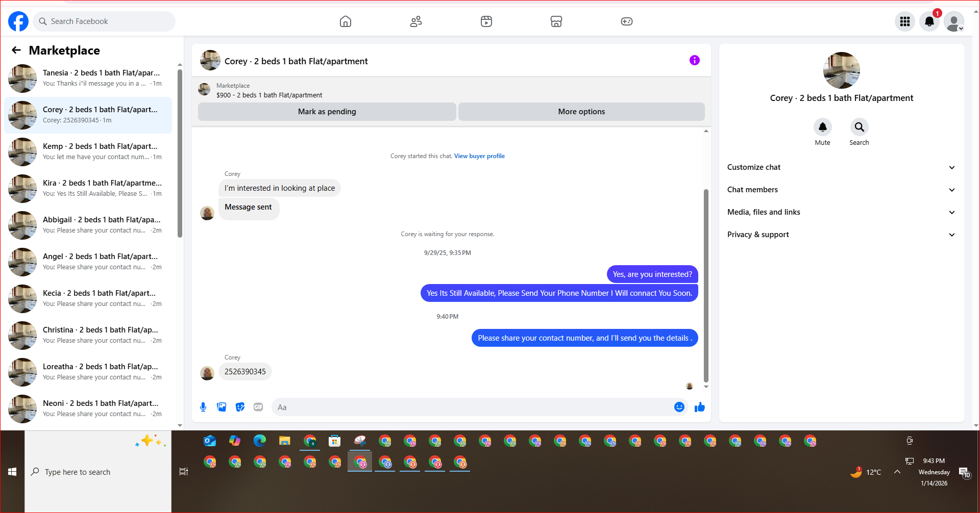Click the Facebook logo
980x513 pixels.
coord(18,21)
